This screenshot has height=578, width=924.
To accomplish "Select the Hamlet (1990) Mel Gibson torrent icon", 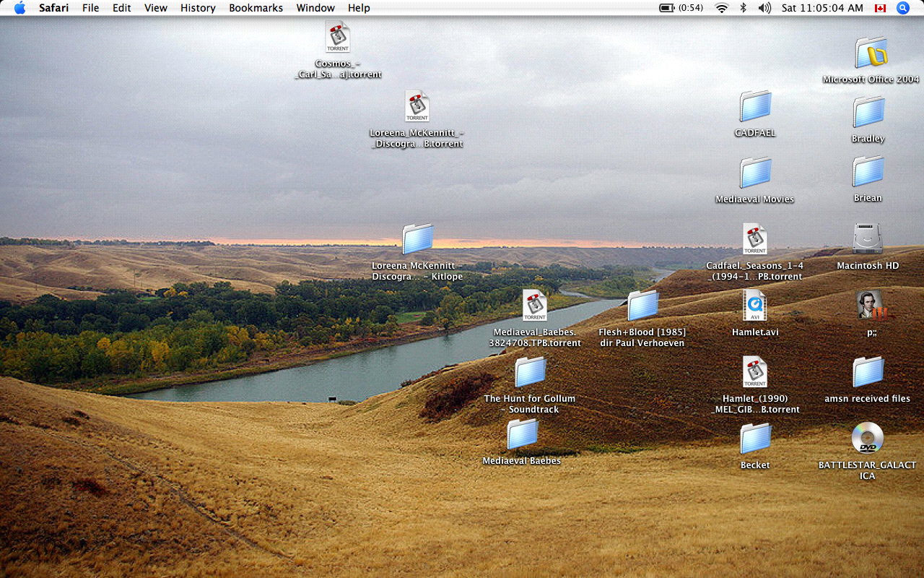I will click(755, 372).
